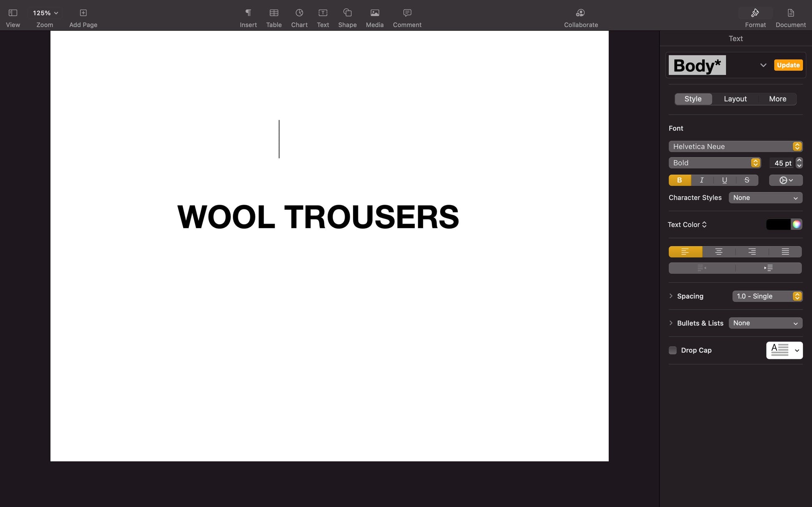Image resolution: width=812 pixels, height=507 pixels.
Task: Add a Shape from the toolbar
Action: point(347,13)
